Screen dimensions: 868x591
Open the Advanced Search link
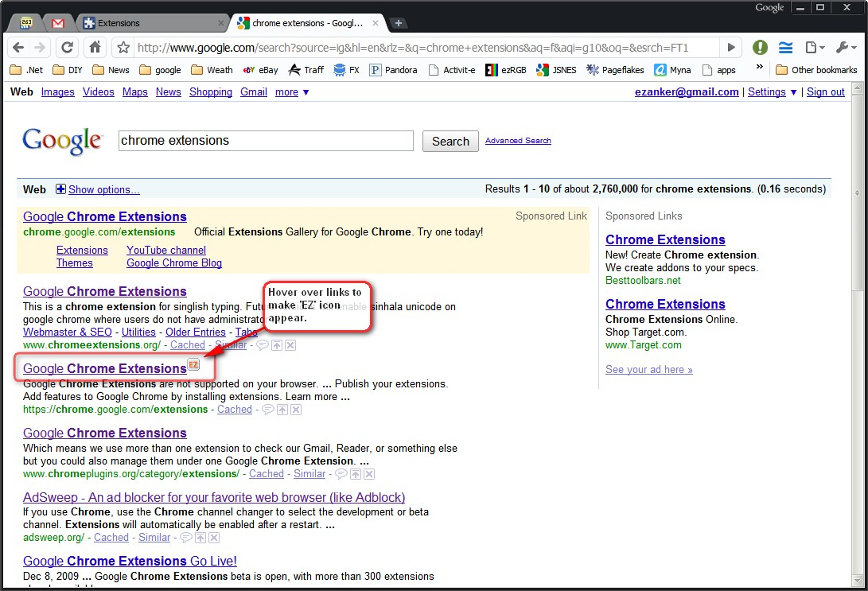pos(518,141)
